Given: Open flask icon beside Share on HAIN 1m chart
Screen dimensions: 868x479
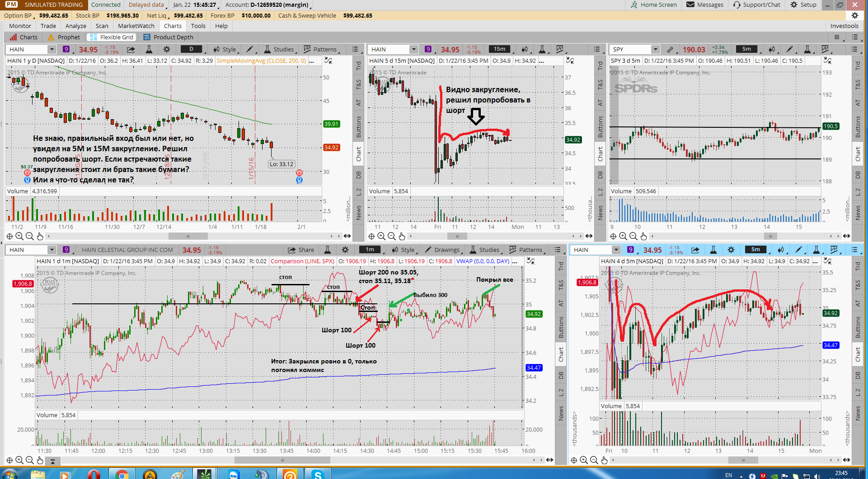Looking at the screenshot, I should [x=328, y=250].
